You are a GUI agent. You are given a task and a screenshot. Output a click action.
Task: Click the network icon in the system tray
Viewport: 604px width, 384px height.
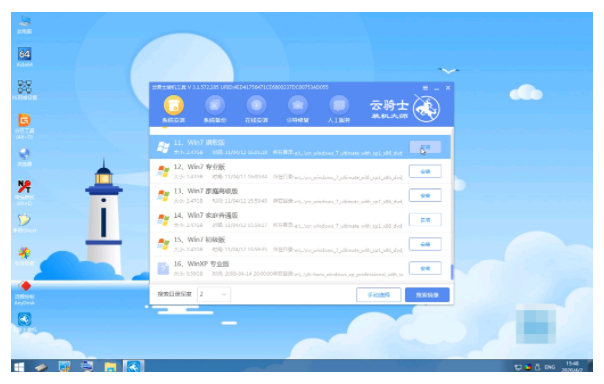[x=518, y=367]
